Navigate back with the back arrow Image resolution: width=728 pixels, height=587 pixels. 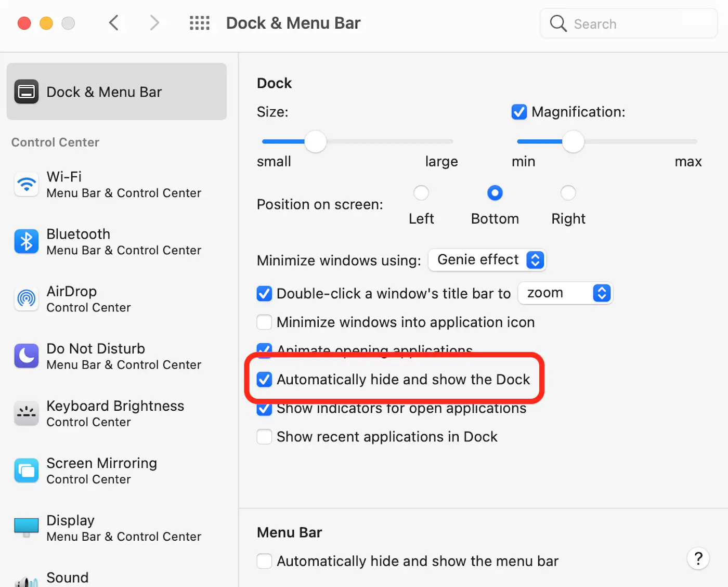[x=114, y=23]
